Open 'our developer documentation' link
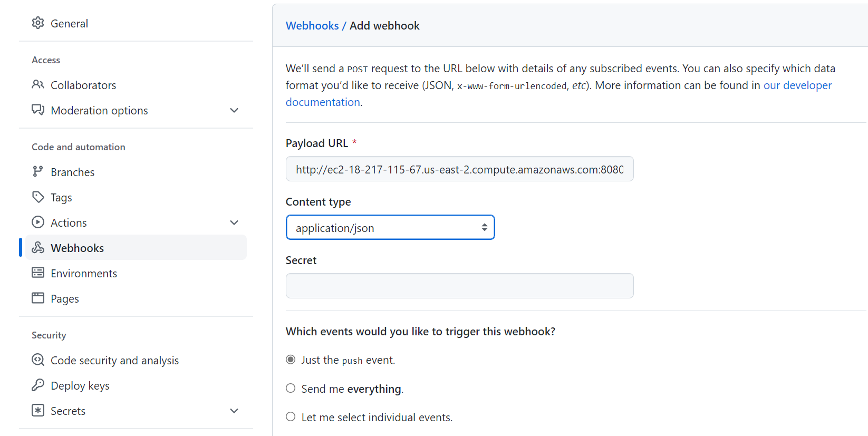 click(x=797, y=85)
